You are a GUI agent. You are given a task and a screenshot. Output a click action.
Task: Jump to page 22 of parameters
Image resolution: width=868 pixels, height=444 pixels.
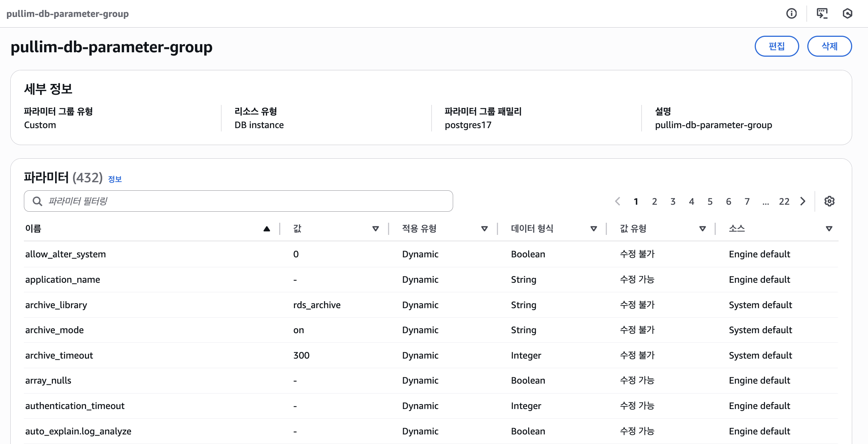click(784, 202)
